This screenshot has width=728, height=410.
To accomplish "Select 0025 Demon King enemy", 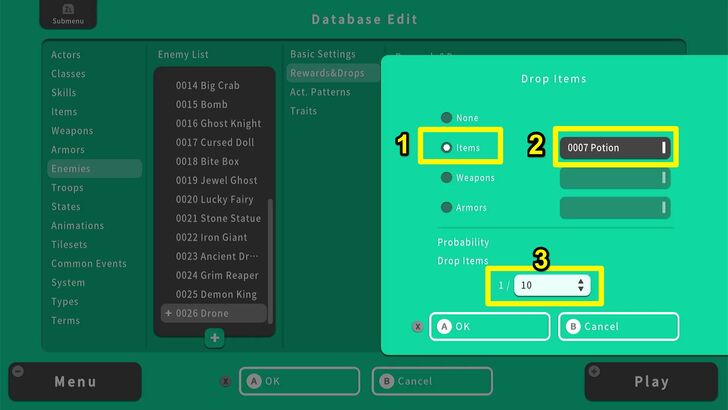I will (216, 294).
